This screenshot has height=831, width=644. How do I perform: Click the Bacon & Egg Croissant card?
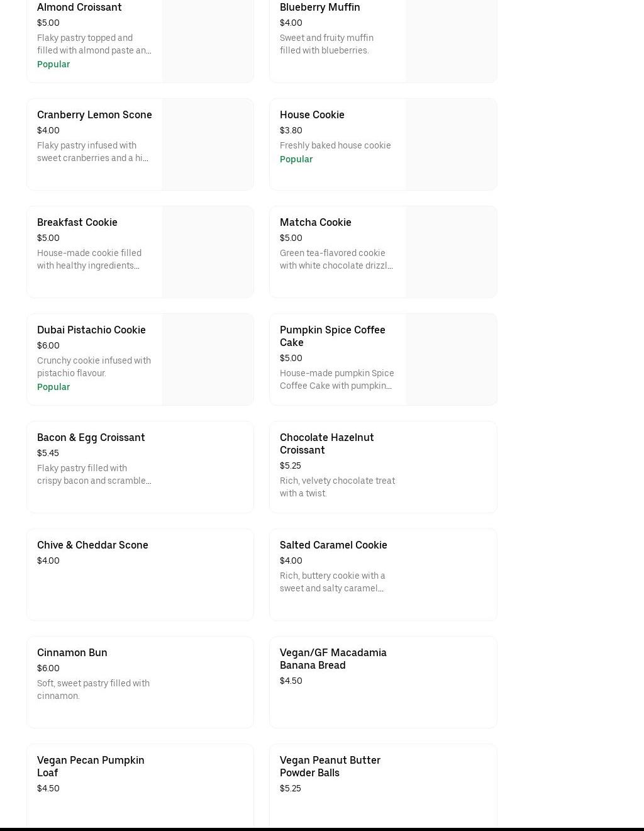[x=140, y=467]
